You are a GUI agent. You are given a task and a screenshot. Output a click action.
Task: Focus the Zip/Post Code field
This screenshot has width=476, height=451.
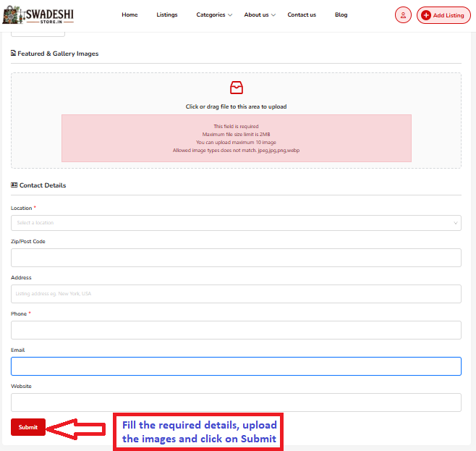click(x=236, y=258)
